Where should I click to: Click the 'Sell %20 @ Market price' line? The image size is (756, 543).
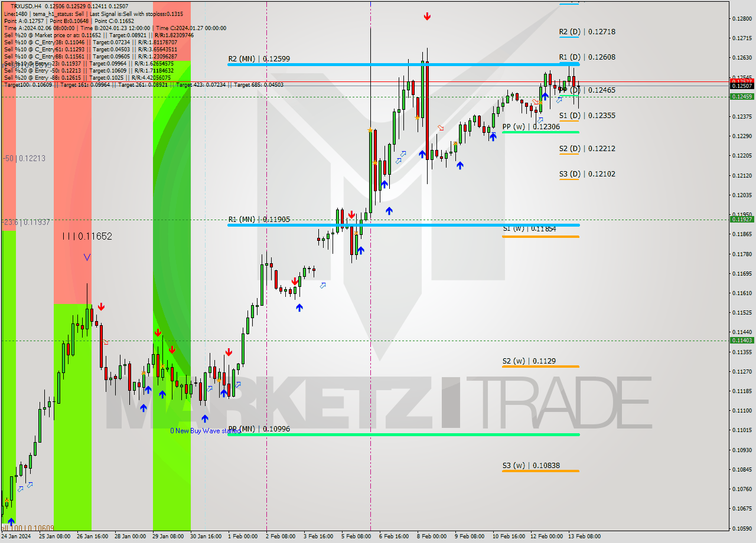[x=98, y=35]
